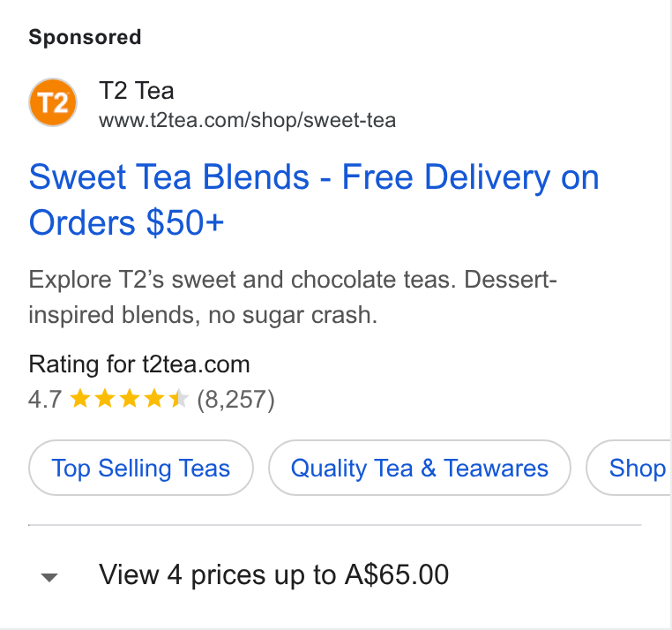Click the orange T2 logo icon
Screen dimensions: 672x630
pyautogui.click(x=53, y=102)
